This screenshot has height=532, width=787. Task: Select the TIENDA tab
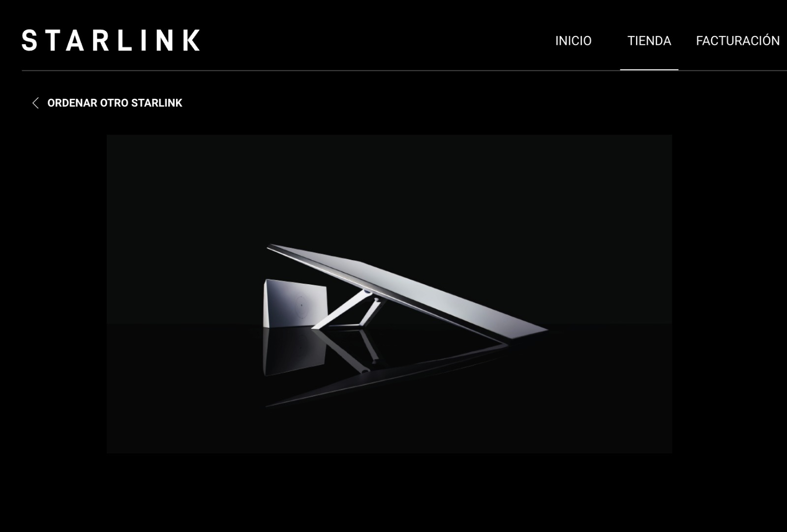(x=649, y=41)
